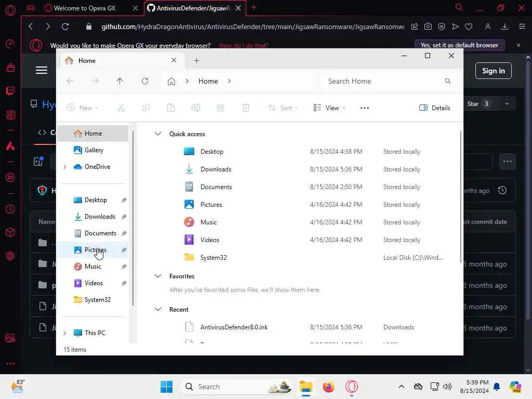The width and height of the screenshot is (532, 399).
Task: Select the AntivirusDefender GitHub tab
Action: (x=193, y=8)
